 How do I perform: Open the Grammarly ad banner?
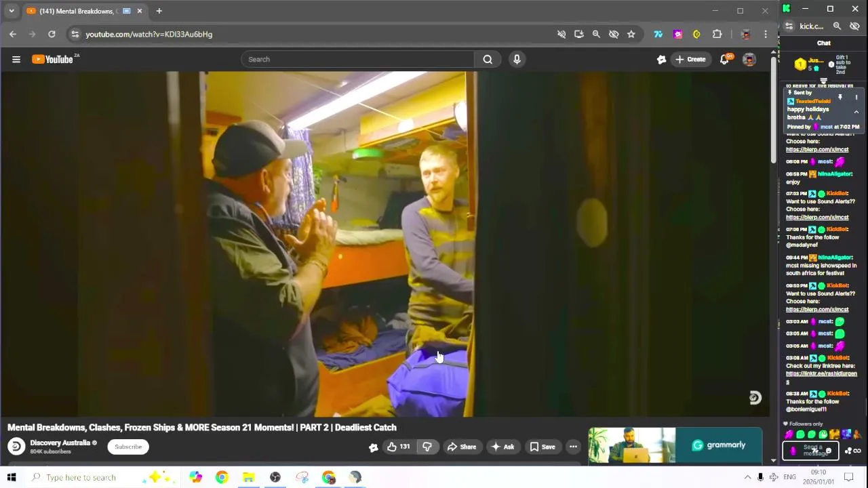pos(675,445)
